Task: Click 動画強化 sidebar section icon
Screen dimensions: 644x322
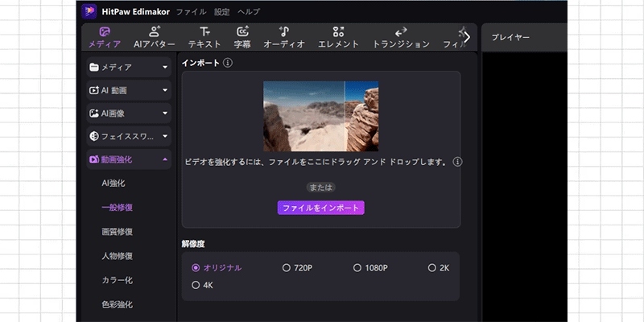Action: coord(94,159)
